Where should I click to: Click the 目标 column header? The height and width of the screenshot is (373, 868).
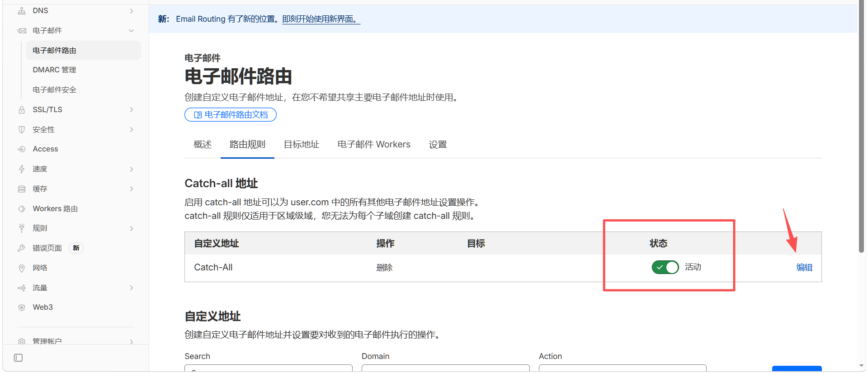(x=476, y=244)
